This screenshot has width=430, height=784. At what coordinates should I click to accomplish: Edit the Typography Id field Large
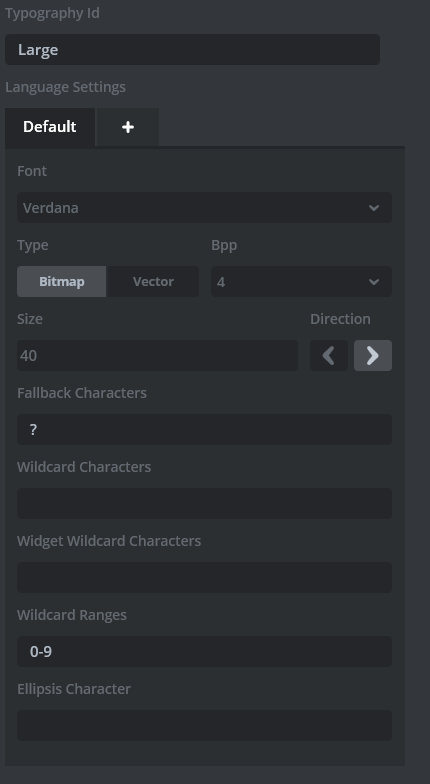[x=192, y=50]
